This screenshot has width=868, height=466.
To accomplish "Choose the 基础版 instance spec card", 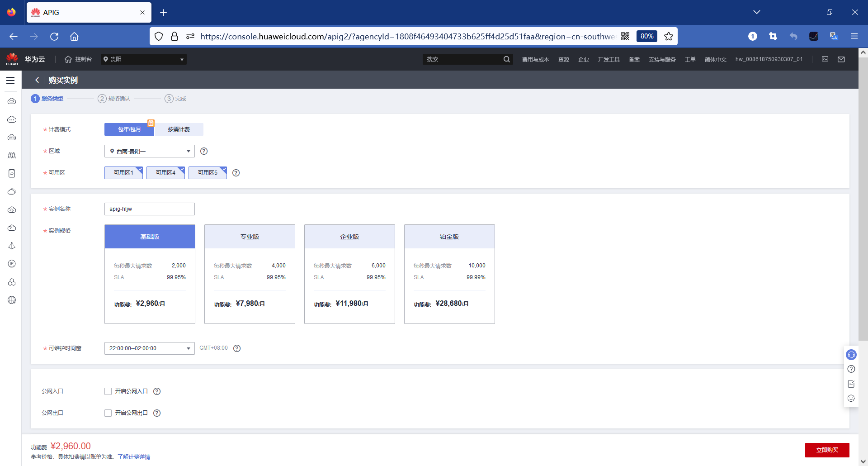I will [x=150, y=274].
